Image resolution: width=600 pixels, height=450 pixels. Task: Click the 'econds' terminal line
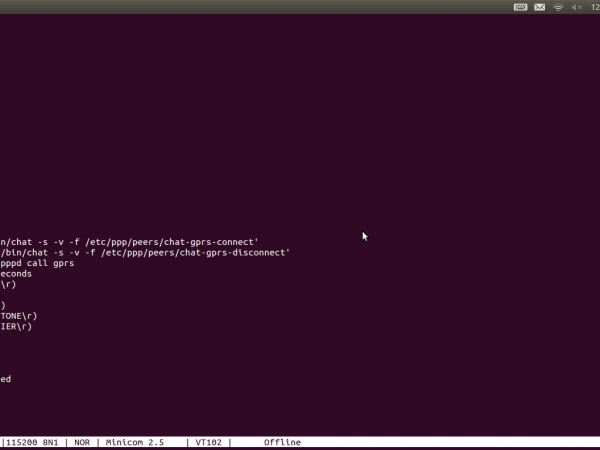16,274
